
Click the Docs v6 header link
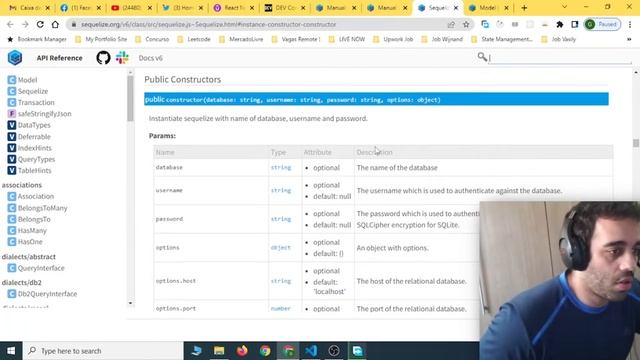(x=151, y=58)
